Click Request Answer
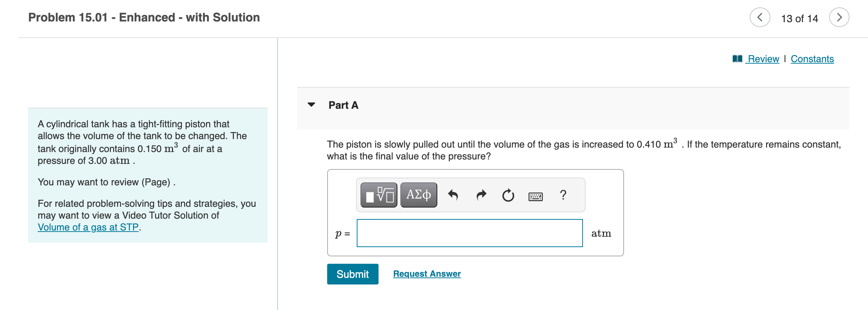868x310 pixels. [x=427, y=273]
